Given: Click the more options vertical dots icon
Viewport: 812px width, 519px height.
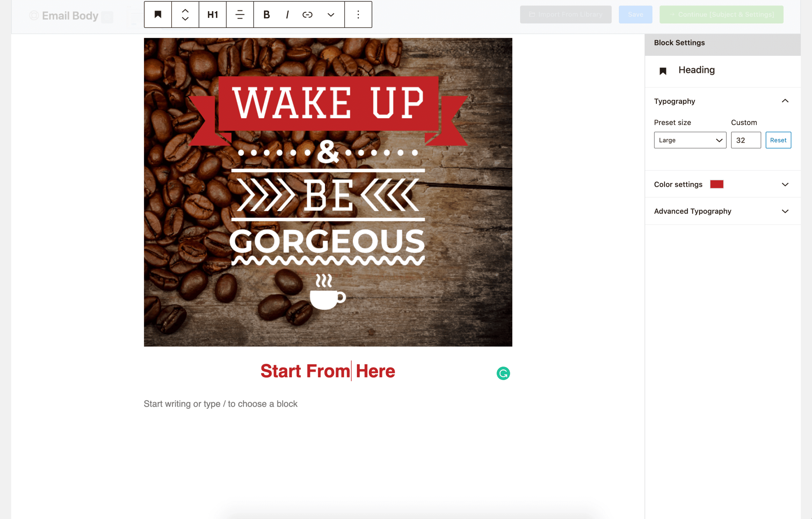Looking at the screenshot, I should pyautogui.click(x=358, y=14).
